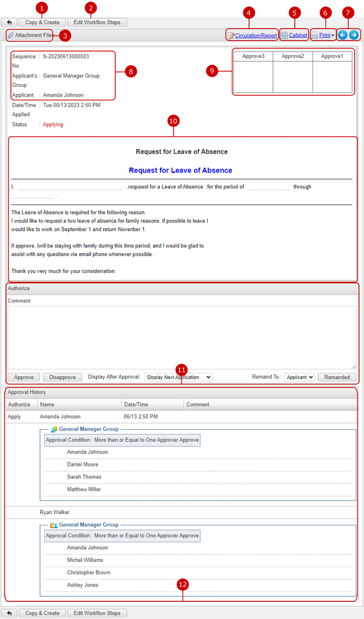Image resolution: width=364 pixels, height=619 pixels.
Task: Click the first General Manager Group people icon
Action: (x=54, y=429)
